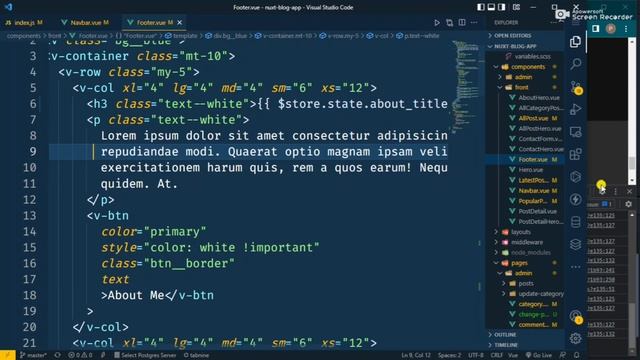Open the Thunder Client lightning icon

pos(576,199)
